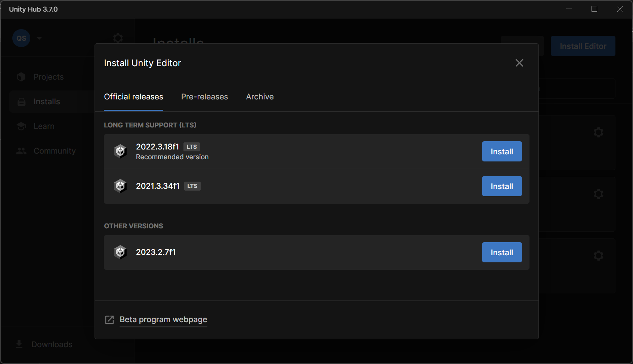Open the Beta program webpage link
Image resolution: width=633 pixels, height=364 pixels.
[x=163, y=320]
